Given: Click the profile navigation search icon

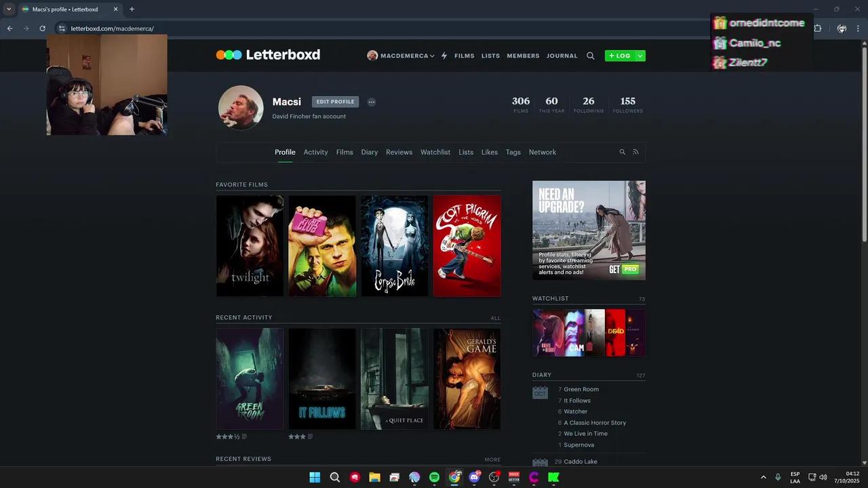Looking at the screenshot, I should 623,152.
